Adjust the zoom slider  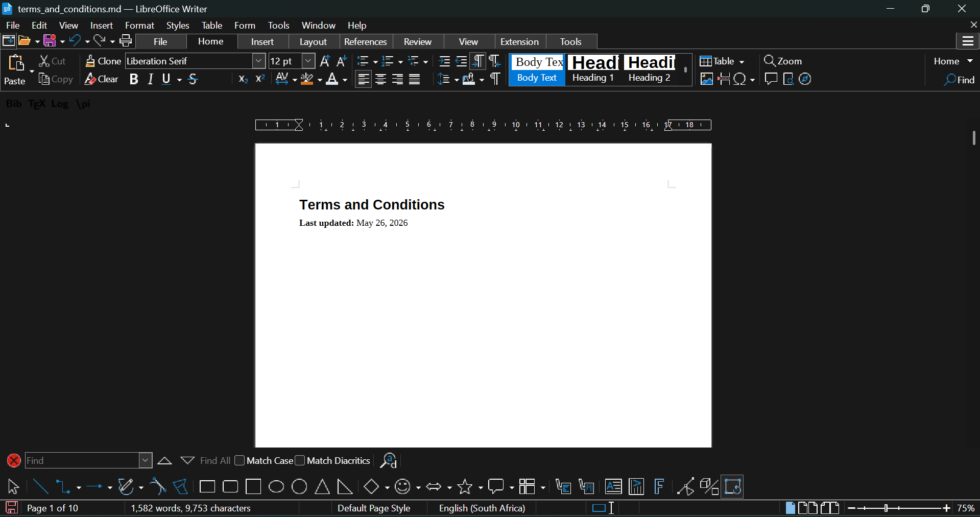coord(887,508)
